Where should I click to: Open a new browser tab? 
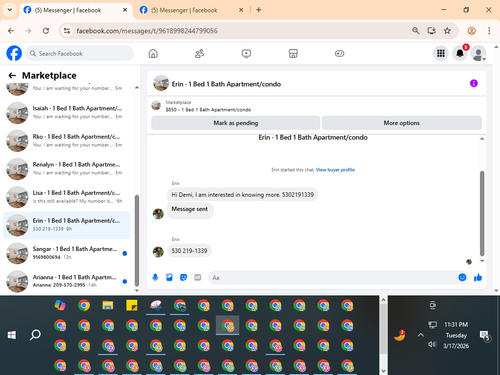259,10
